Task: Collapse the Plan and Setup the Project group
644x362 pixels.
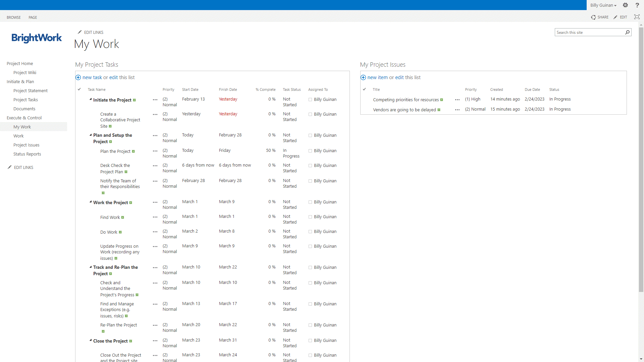Action: (91, 135)
